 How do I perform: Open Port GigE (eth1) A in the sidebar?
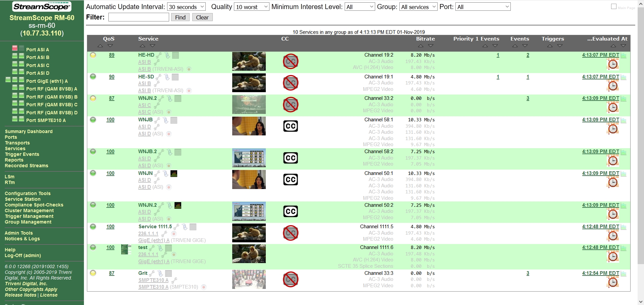pyautogui.click(x=47, y=81)
